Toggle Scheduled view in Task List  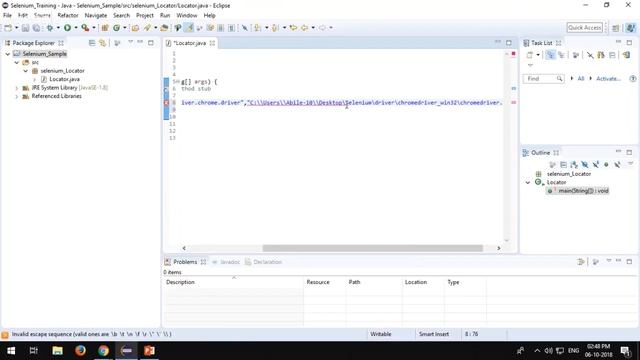pyautogui.click(x=561, y=55)
